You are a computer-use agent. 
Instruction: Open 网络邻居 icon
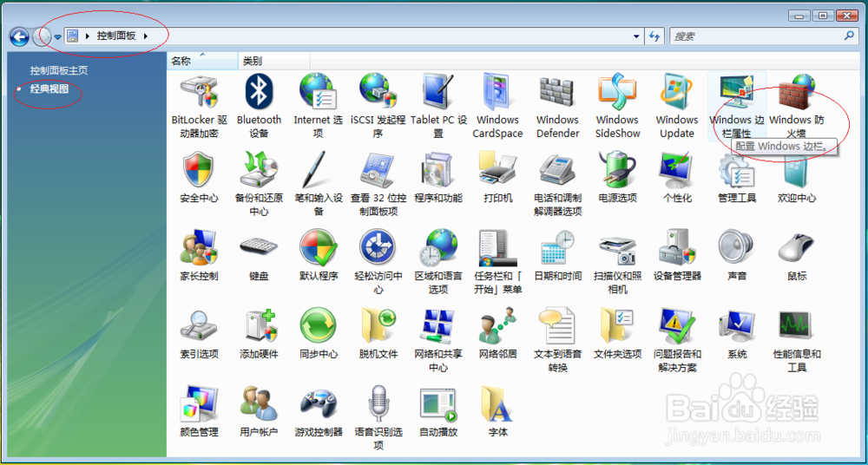pyautogui.click(x=497, y=326)
